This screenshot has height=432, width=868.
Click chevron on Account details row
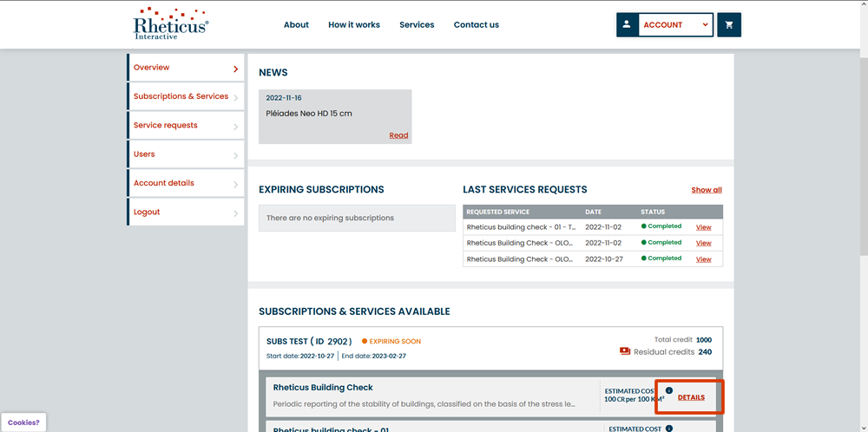point(236,185)
